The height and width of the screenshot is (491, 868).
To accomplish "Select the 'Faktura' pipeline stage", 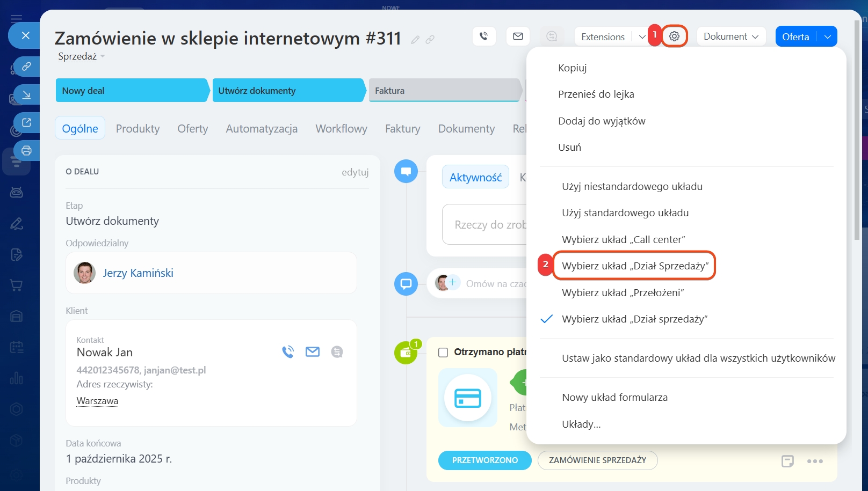I will (x=444, y=91).
